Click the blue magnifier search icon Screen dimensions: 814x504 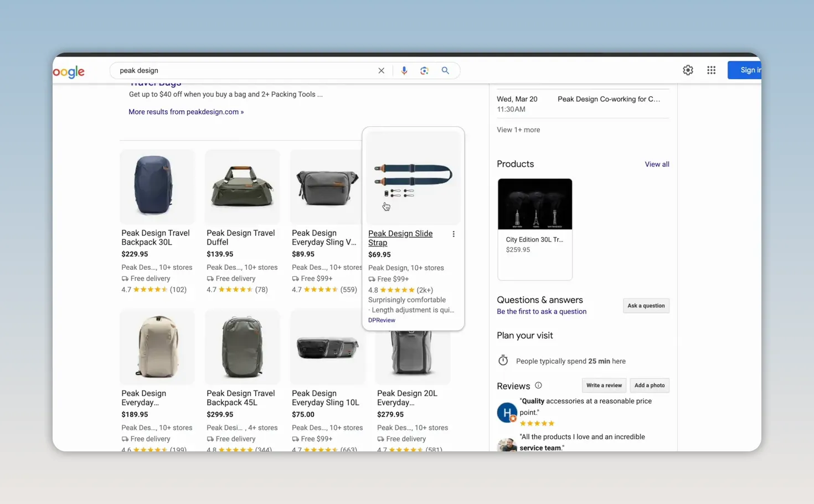coord(445,70)
